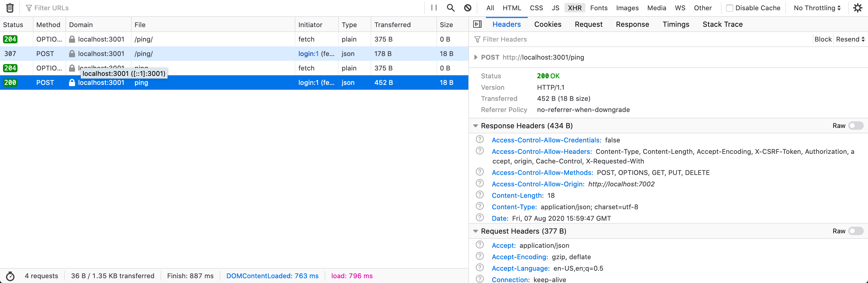Image resolution: width=868 pixels, height=283 pixels.
Task: Open help icon for Accept-Language header
Action: 480,268
